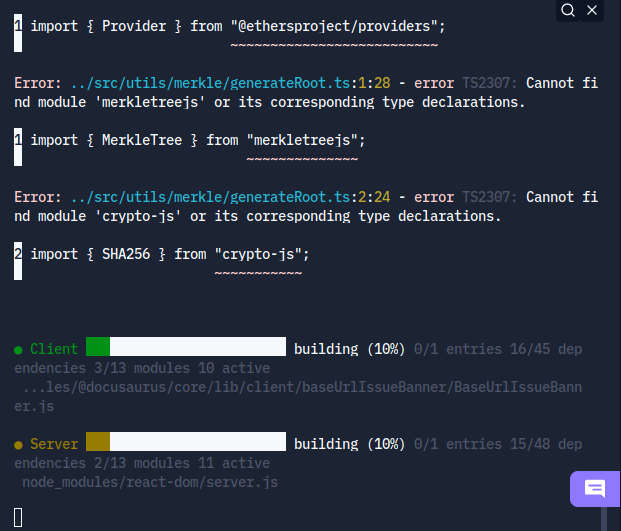This screenshot has width=621, height=531.
Task: Open terminal search magnifier icon
Action: tap(568, 10)
